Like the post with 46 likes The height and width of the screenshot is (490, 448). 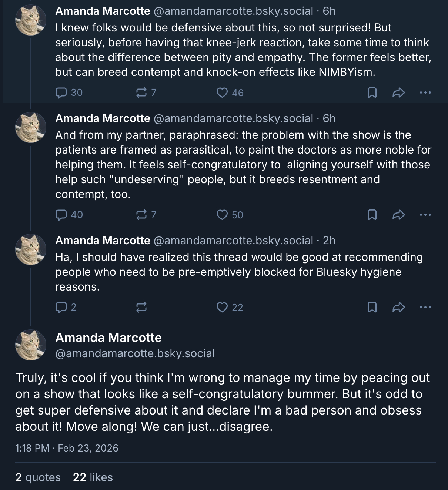(x=222, y=93)
